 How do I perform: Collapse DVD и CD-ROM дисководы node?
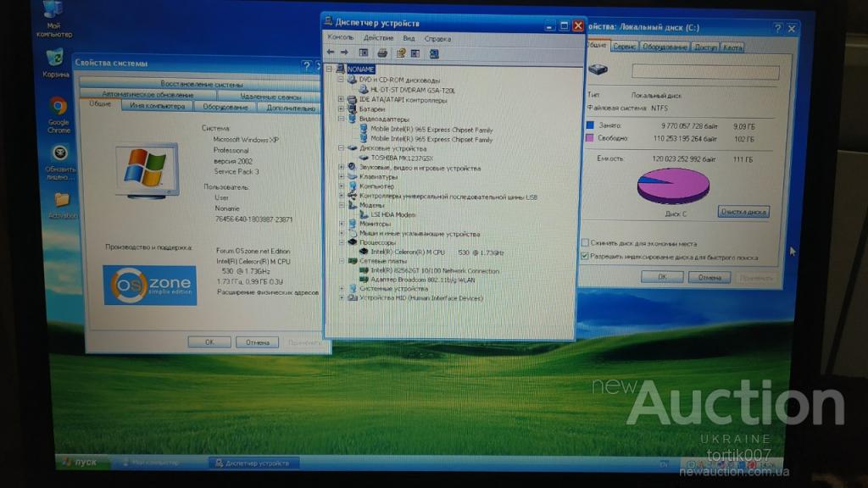coord(341,80)
